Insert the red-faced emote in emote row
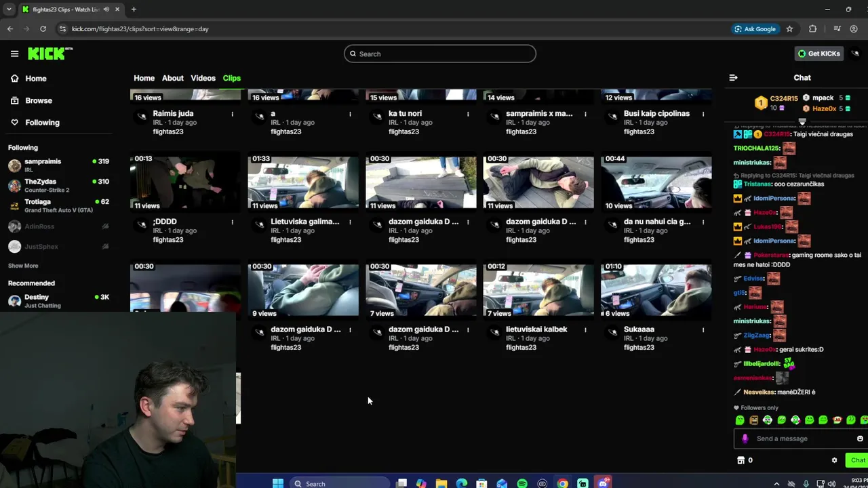Image resolution: width=868 pixels, height=488 pixels. point(837,420)
